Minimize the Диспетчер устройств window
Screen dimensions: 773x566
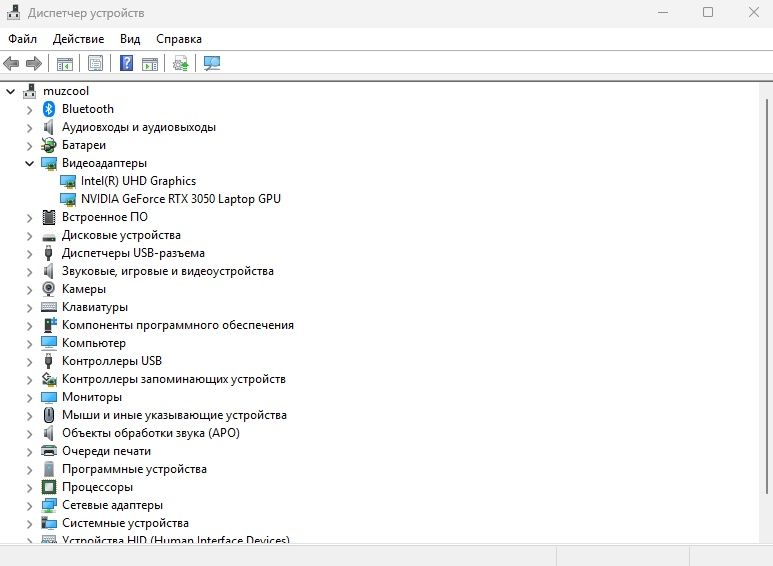click(x=663, y=12)
